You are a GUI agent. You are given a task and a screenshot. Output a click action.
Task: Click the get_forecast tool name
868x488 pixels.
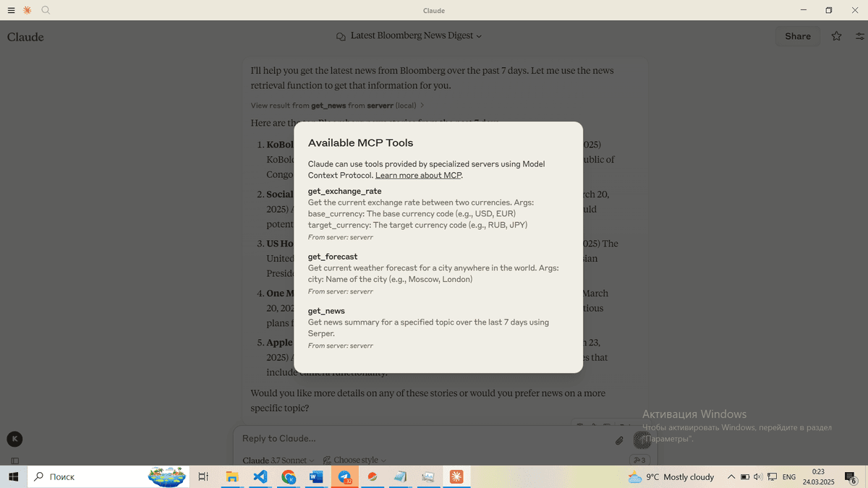333,257
